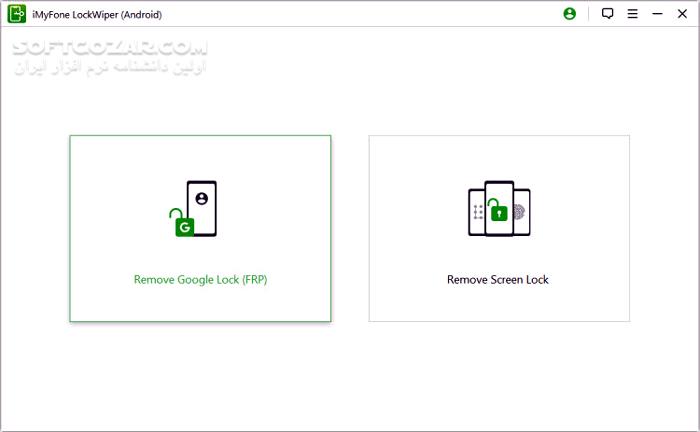The width and height of the screenshot is (700, 432).
Task: Click the phone with profile avatar icon
Action: click(202, 208)
